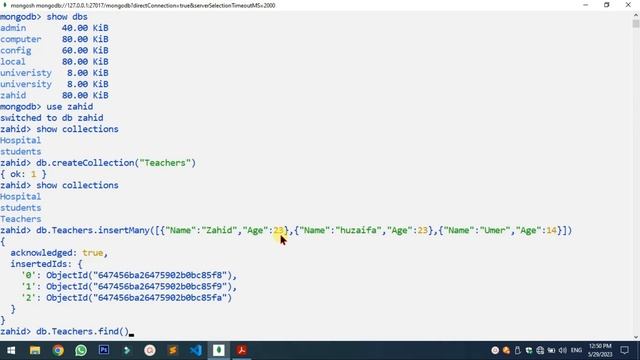Click the window title connection string
This screenshot has height=360, width=640.
[142, 5]
